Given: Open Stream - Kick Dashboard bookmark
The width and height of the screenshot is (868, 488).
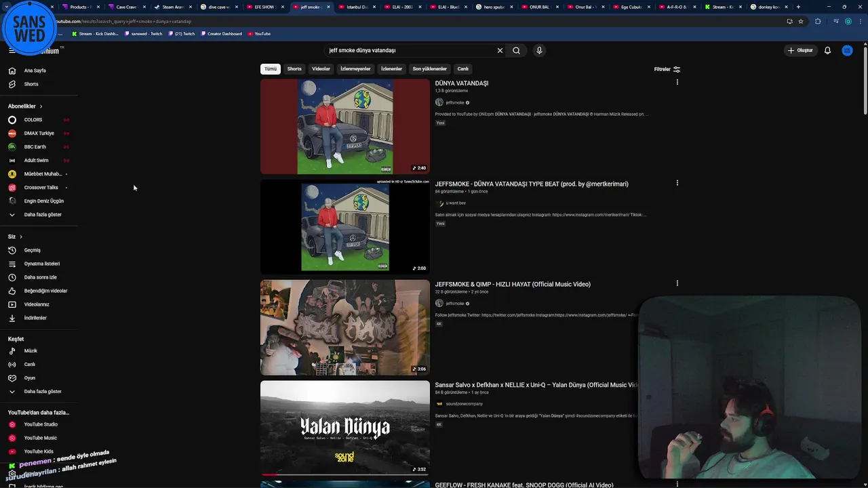Looking at the screenshot, I should pos(95,34).
